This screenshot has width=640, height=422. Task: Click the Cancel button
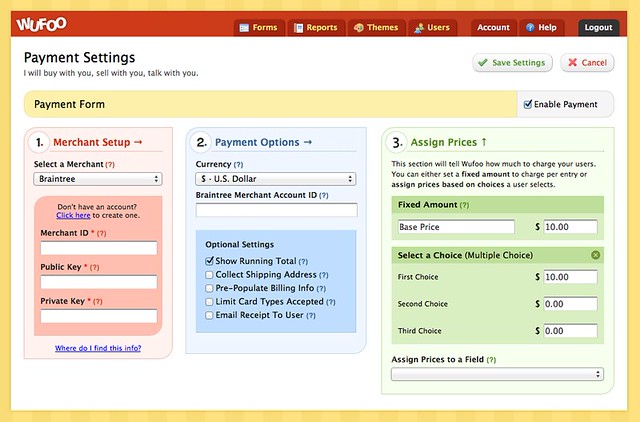[x=587, y=63]
